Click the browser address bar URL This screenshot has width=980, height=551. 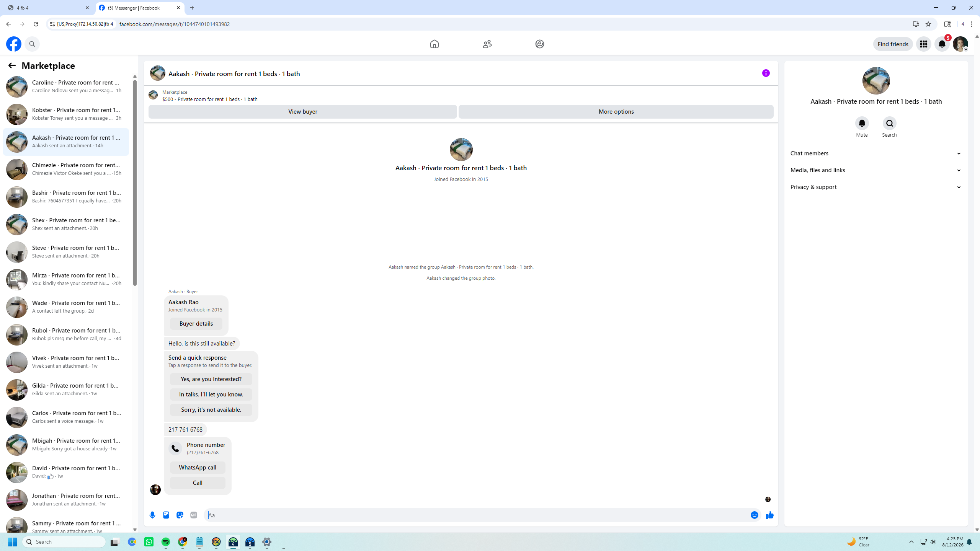(175, 24)
